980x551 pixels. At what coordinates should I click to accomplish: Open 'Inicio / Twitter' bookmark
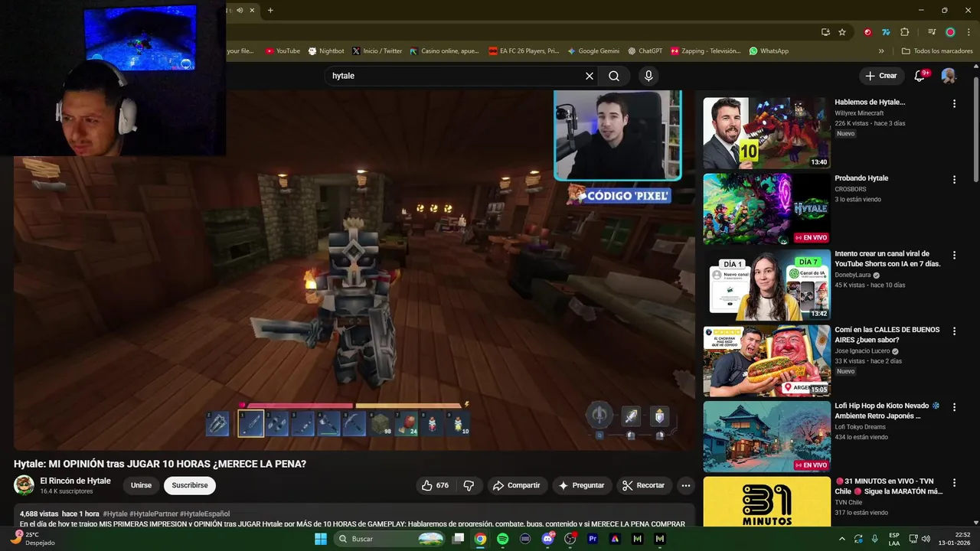click(x=377, y=51)
